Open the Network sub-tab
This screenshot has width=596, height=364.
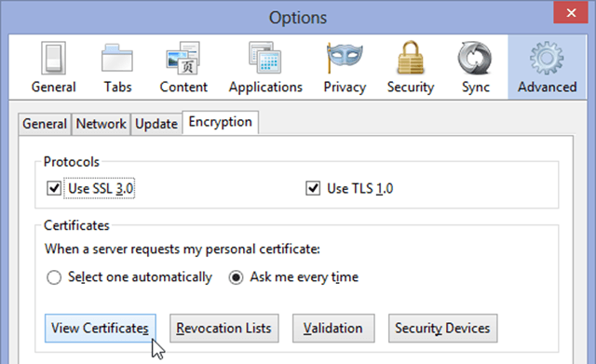(x=102, y=124)
